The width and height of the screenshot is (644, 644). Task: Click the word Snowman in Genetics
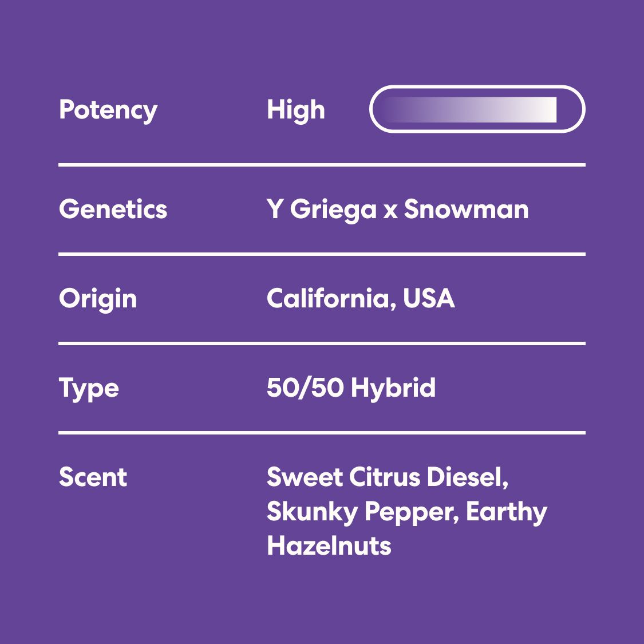pyautogui.click(x=466, y=209)
